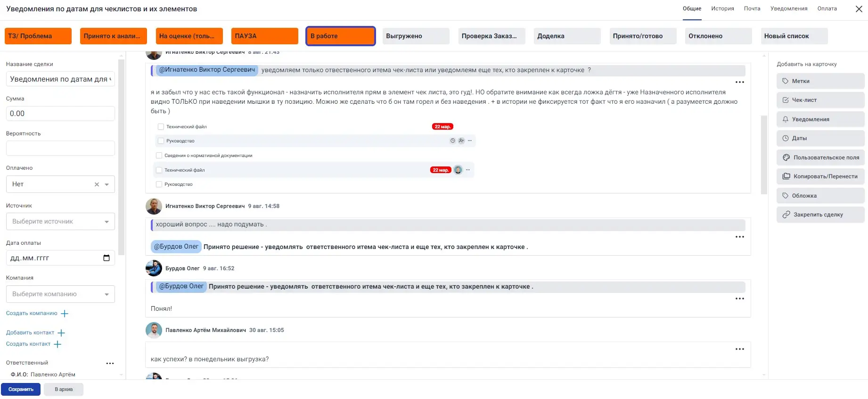Open three-dot menu next to Ответственный
868x399 pixels.
coord(110,363)
